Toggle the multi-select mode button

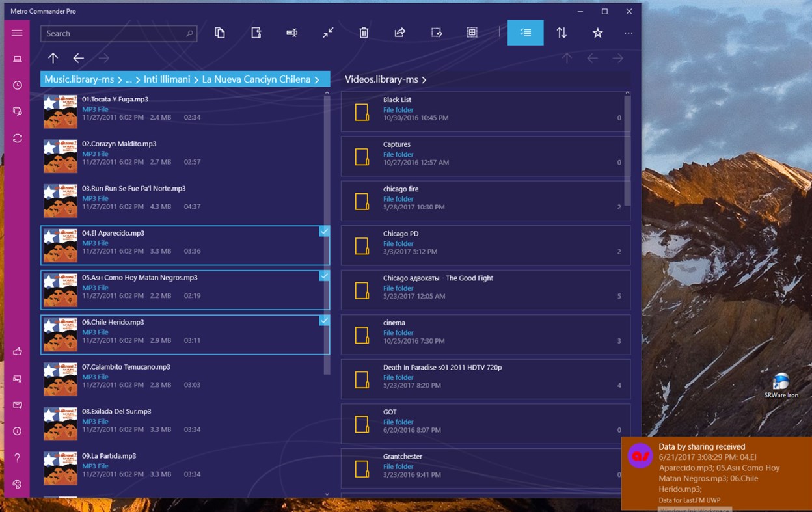point(526,33)
